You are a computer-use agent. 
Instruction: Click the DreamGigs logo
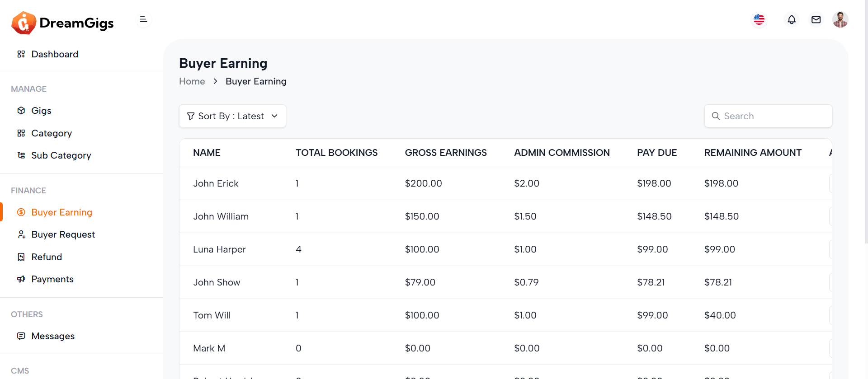62,23
